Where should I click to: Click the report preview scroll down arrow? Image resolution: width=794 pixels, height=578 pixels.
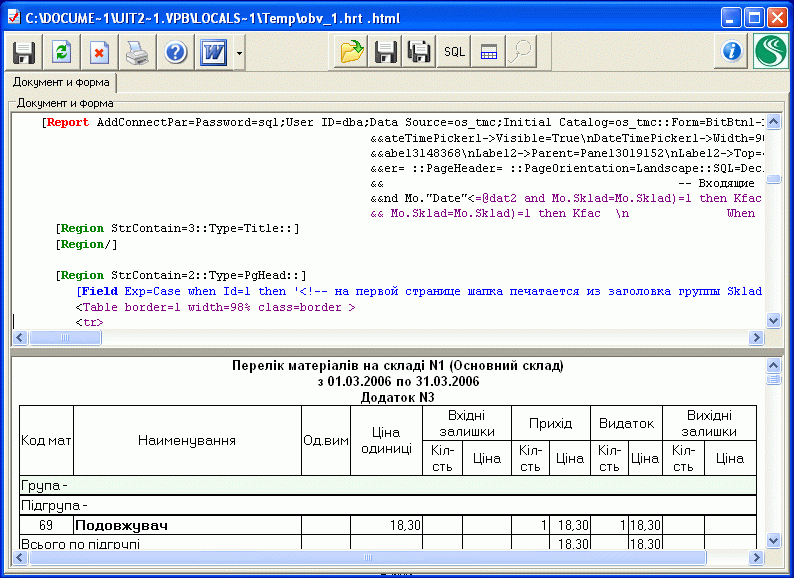[773, 541]
